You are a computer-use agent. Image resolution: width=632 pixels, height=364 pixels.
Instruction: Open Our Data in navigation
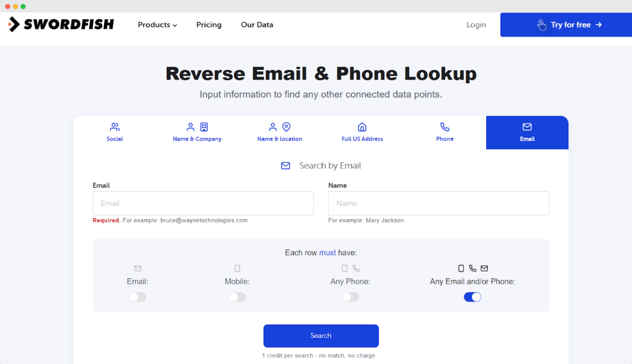(x=257, y=25)
